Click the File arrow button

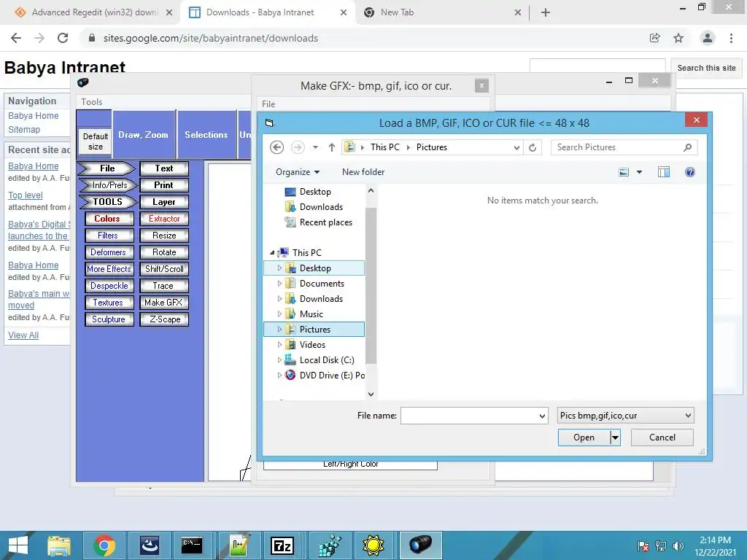point(107,168)
